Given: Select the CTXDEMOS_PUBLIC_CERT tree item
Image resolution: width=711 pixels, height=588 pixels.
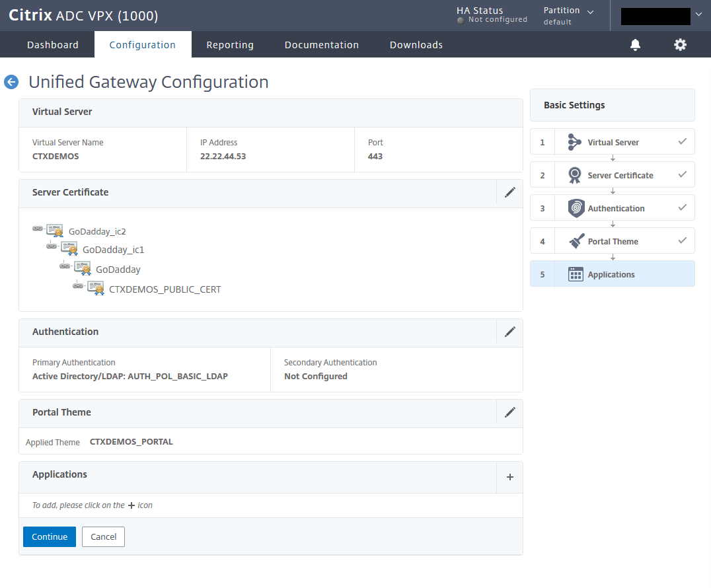Looking at the screenshot, I should click(165, 289).
